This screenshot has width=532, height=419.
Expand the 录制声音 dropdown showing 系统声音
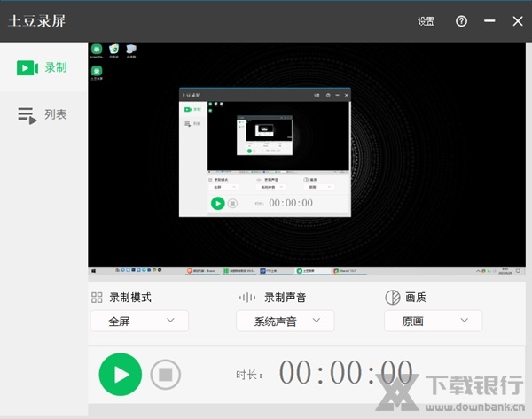(286, 321)
